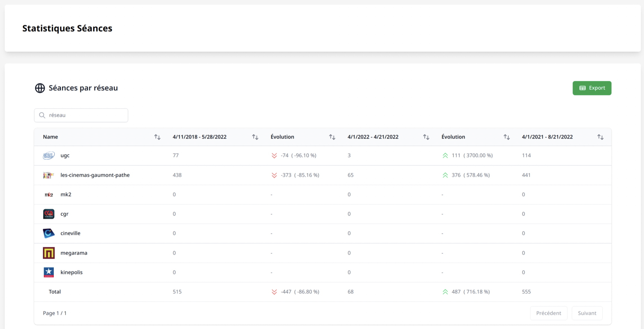The height and width of the screenshot is (329, 644).
Task: Click value 114 in ugc row
Action: [526, 156]
